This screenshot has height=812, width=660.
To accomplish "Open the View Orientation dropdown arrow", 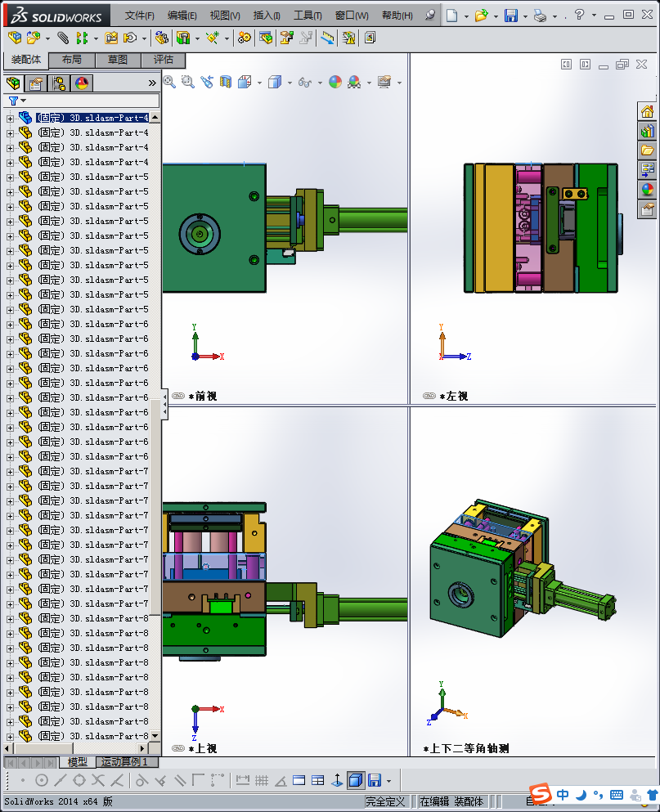I will pos(259,82).
